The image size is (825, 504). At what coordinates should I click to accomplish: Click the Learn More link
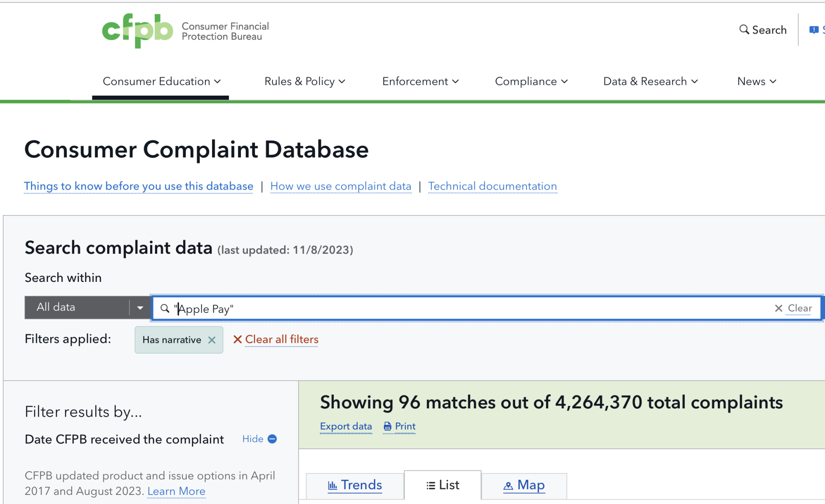coord(176,491)
